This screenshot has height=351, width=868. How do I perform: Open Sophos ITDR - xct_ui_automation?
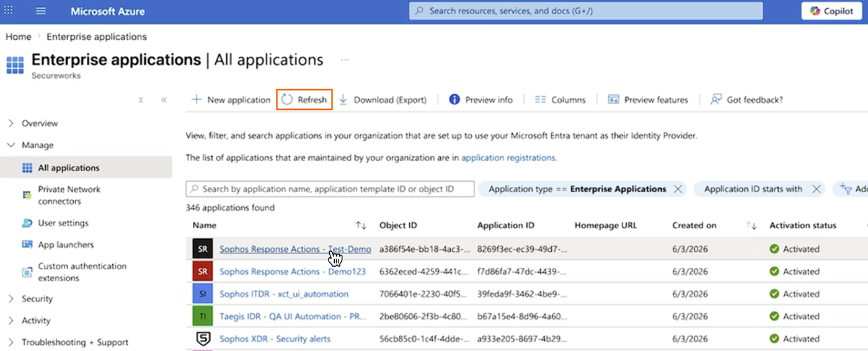pos(284,294)
